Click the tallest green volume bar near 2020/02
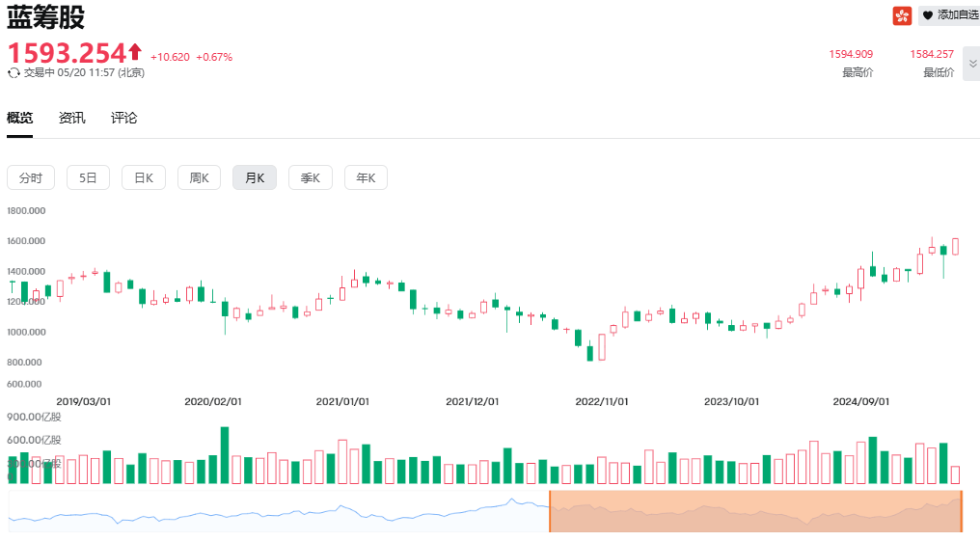 pos(225,455)
